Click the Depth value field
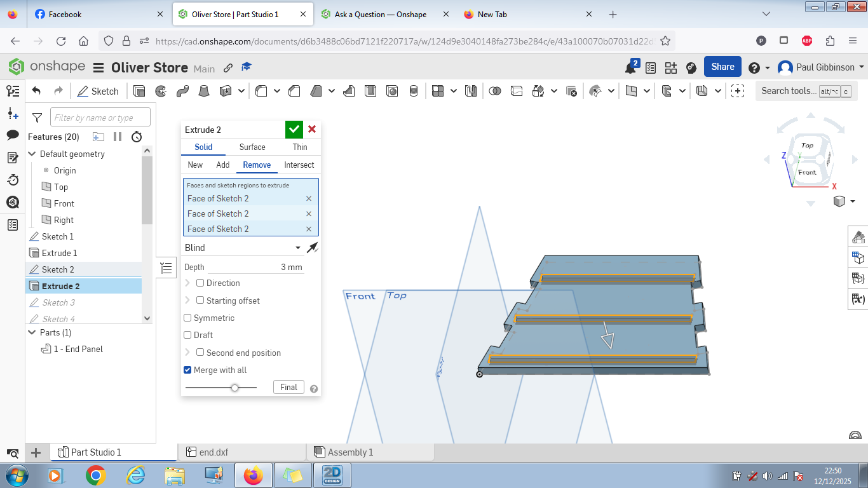The width and height of the screenshot is (868, 488). click(x=255, y=267)
